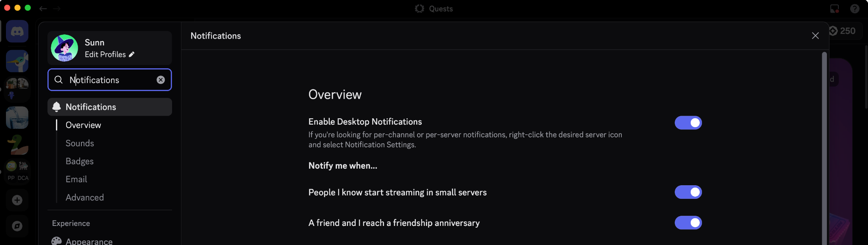
Task: Toggle friendship anniversary notification switch
Action: tap(688, 223)
